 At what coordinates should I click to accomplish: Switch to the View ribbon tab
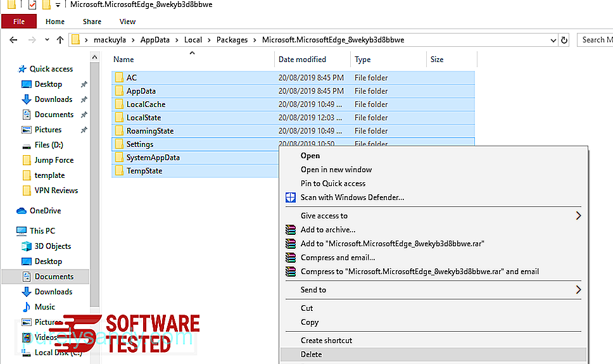(x=127, y=22)
